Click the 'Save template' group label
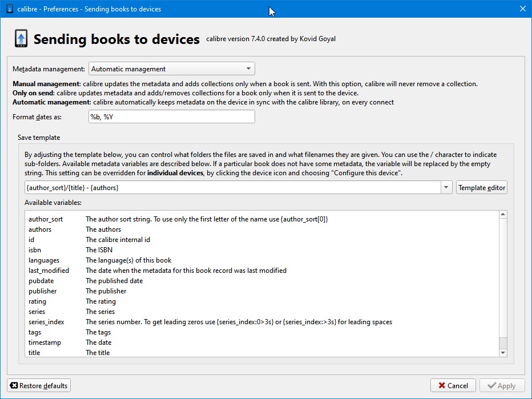 coord(39,138)
